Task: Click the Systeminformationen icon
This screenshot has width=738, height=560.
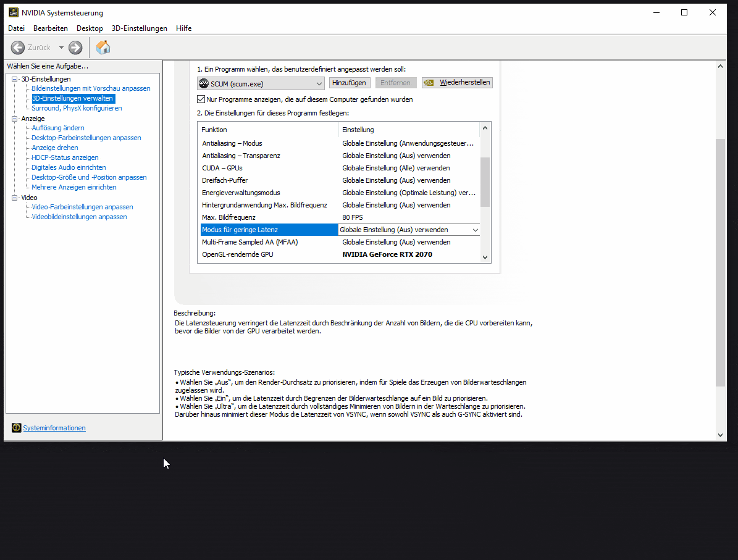Action: [x=16, y=428]
